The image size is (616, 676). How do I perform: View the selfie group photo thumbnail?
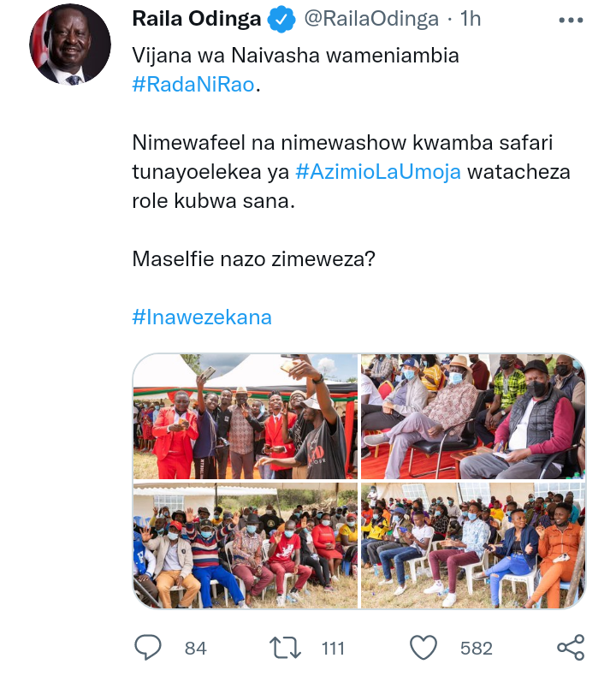245,416
